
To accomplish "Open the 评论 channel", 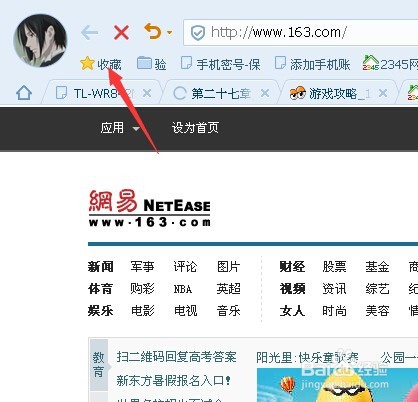I will (x=185, y=267).
